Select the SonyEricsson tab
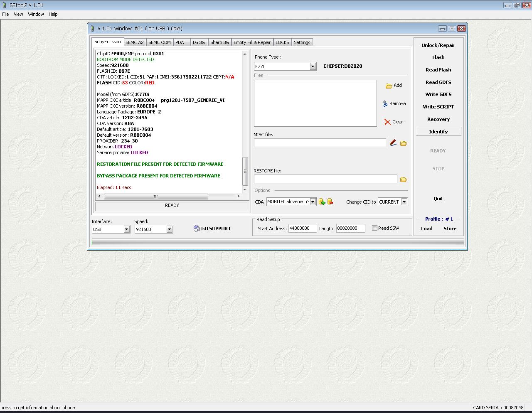This screenshot has width=532, height=413. pos(108,42)
